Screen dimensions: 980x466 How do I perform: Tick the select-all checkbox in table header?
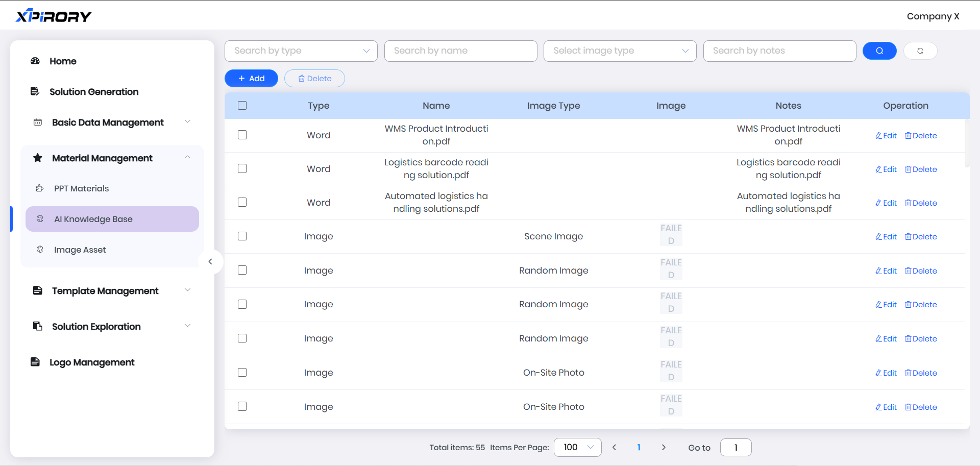click(x=242, y=106)
